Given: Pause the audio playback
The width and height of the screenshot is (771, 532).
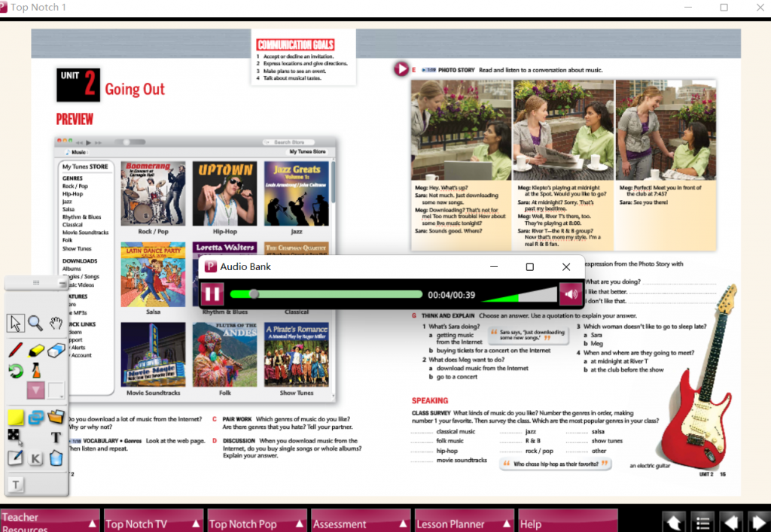Looking at the screenshot, I should pyautogui.click(x=212, y=294).
